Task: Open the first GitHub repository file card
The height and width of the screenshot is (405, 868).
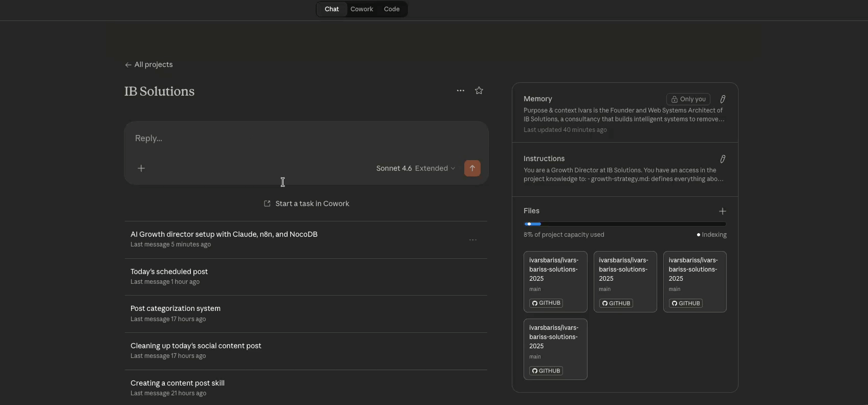Action: (x=555, y=281)
